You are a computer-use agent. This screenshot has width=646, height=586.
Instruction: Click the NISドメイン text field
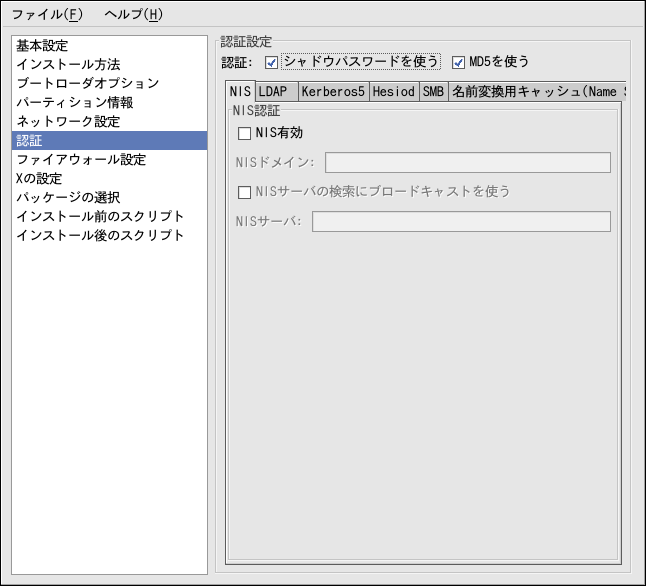467,163
